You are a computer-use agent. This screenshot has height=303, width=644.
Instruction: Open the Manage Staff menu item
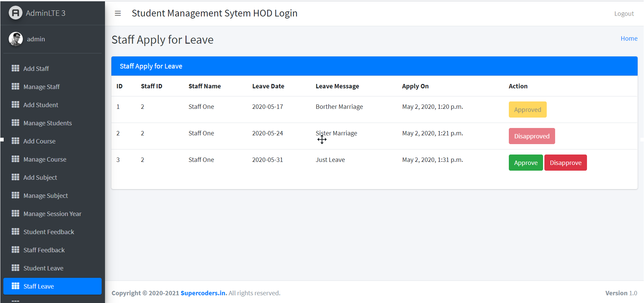(x=42, y=87)
